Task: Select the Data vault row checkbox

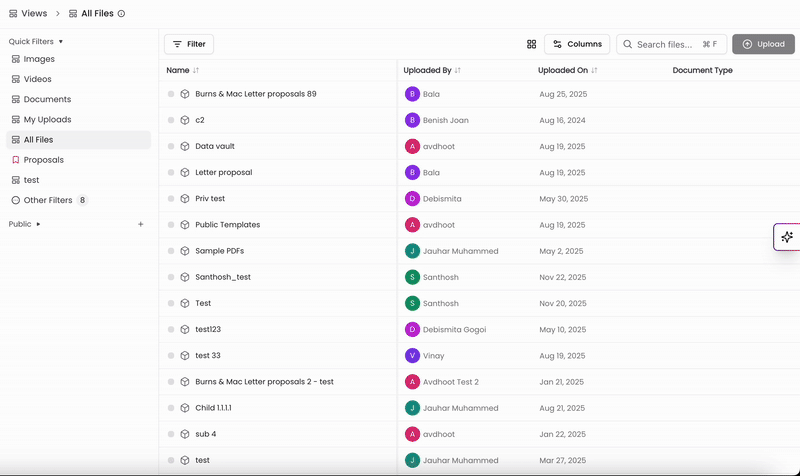Action: tap(171, 146)
